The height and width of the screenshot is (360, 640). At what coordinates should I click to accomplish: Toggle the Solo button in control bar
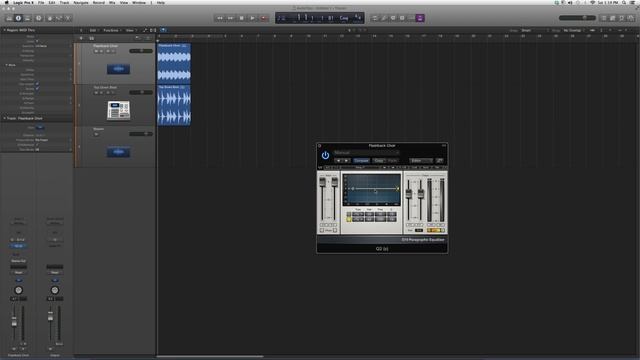(402, 18)
